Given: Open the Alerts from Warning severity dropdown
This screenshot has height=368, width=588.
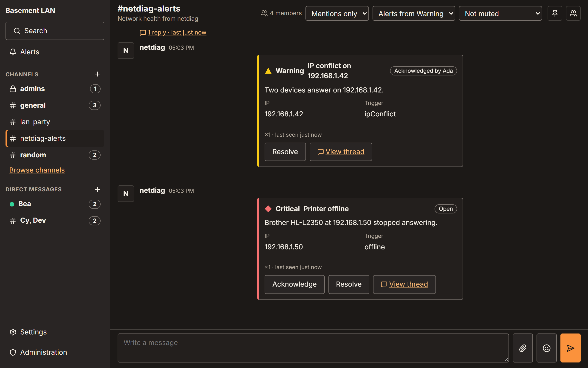Looking at the screenshot, I should [x=413, y=13].
